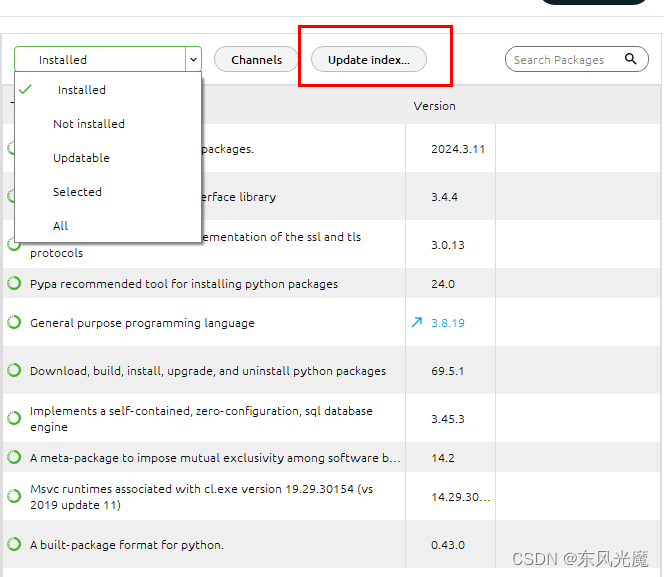Click the Version column header
Screen dimensions: 664x577
click(434, 106)
